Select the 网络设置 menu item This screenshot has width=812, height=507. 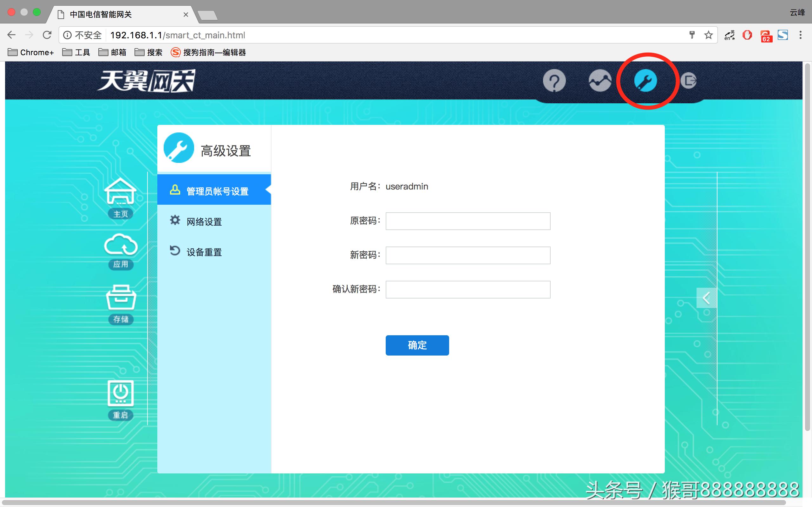pos(203,221)
